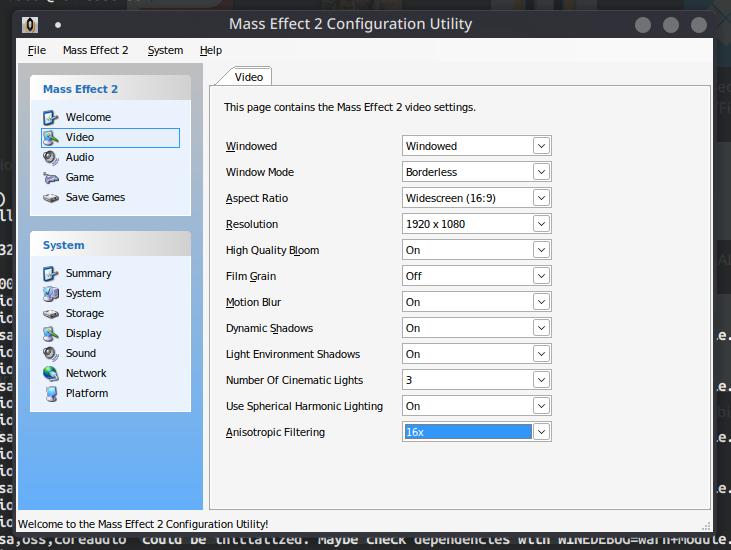Click the Platform icon

51,394
